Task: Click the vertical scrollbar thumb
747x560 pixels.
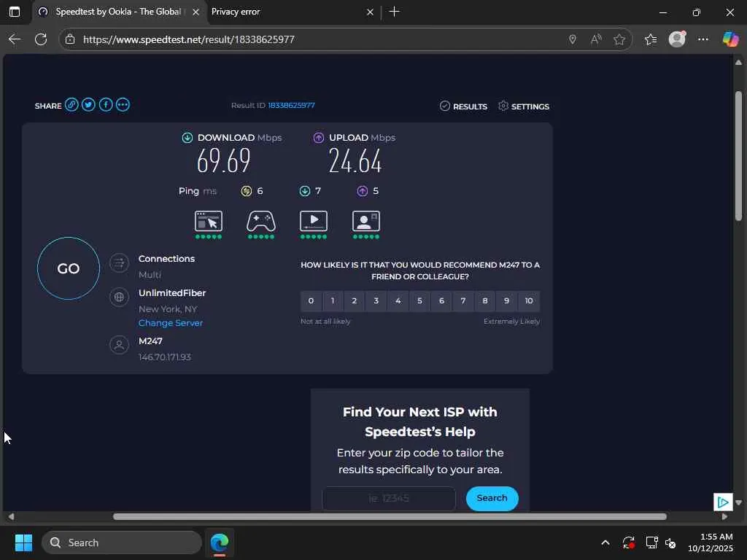Action: [738, 155]
